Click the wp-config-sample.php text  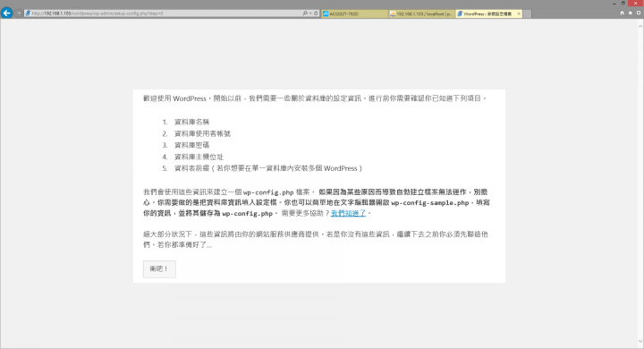429,202
